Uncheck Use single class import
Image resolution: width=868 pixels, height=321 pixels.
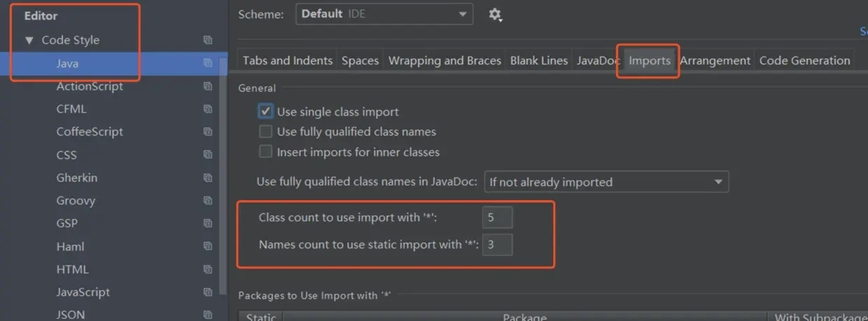266,111
